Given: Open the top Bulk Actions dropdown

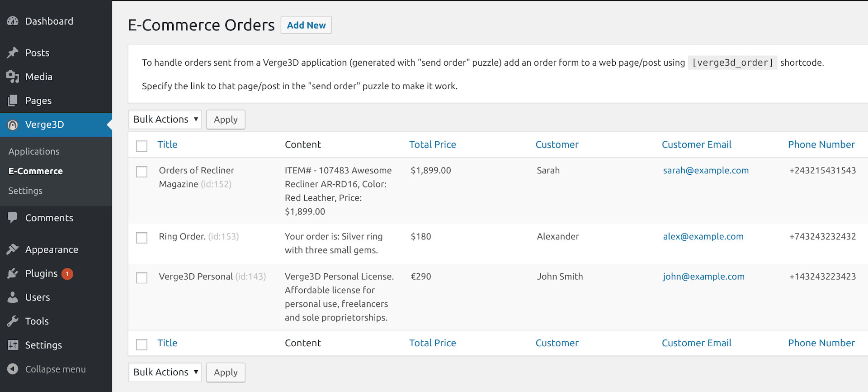Looking at the screenshot, I should [165, 120].
